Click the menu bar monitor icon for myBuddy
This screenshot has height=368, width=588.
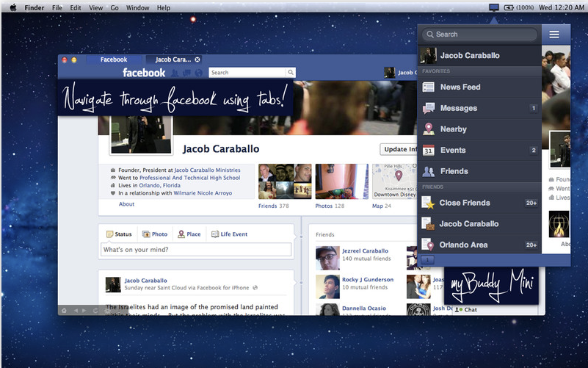click(x=494, y=7)
